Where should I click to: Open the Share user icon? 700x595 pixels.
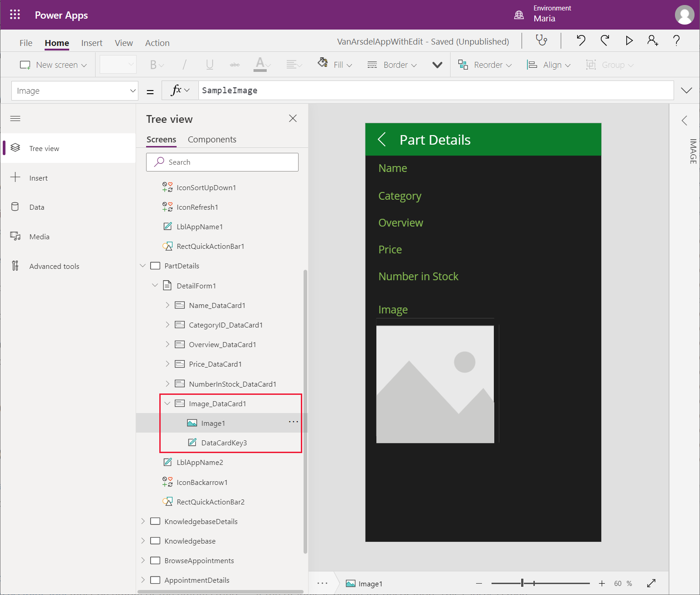pyautogui.click(x=653, y=41)
